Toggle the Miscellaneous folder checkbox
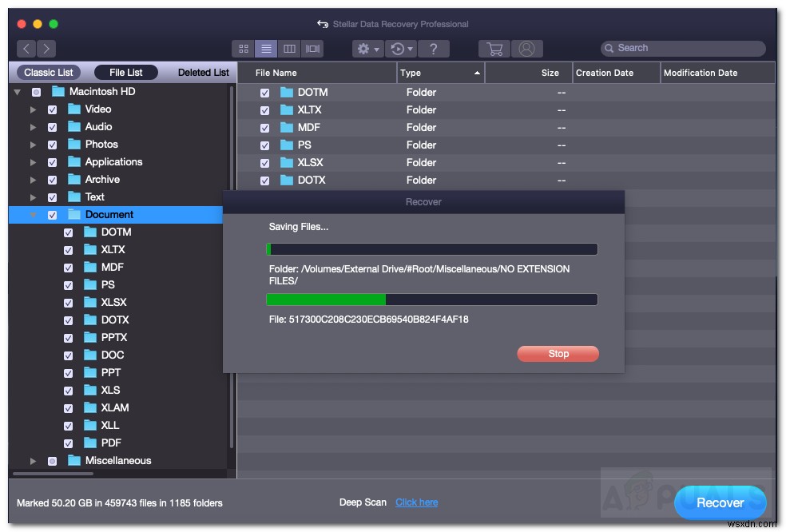 pos(52,461)
